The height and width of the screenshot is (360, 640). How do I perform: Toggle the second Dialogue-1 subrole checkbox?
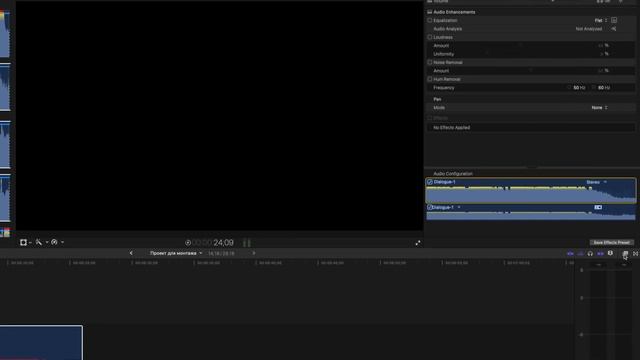point(429,207)
